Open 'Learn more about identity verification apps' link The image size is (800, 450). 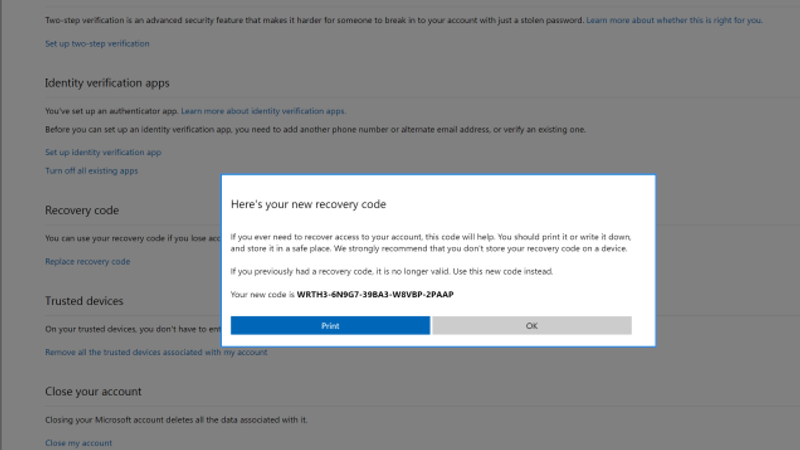tap(263, 111)
